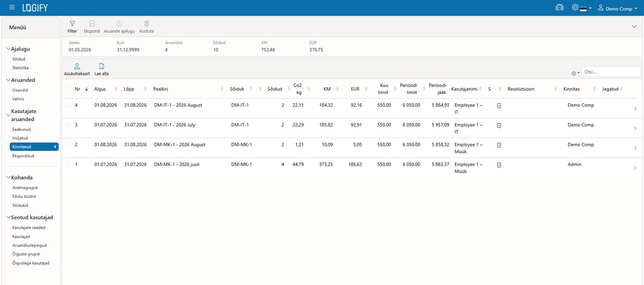644x285 pixels.
Task: Open row arrow for report 3
Action: pos(635,129)
